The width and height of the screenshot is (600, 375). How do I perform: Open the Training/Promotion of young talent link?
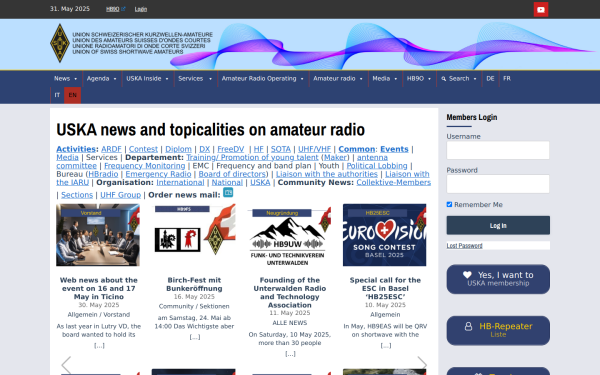(252, 158)
